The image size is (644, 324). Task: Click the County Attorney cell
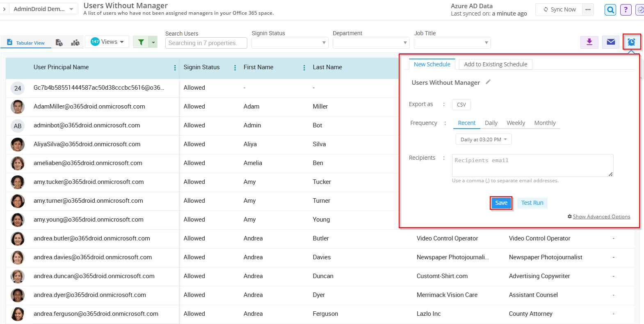tap(531, 314)
